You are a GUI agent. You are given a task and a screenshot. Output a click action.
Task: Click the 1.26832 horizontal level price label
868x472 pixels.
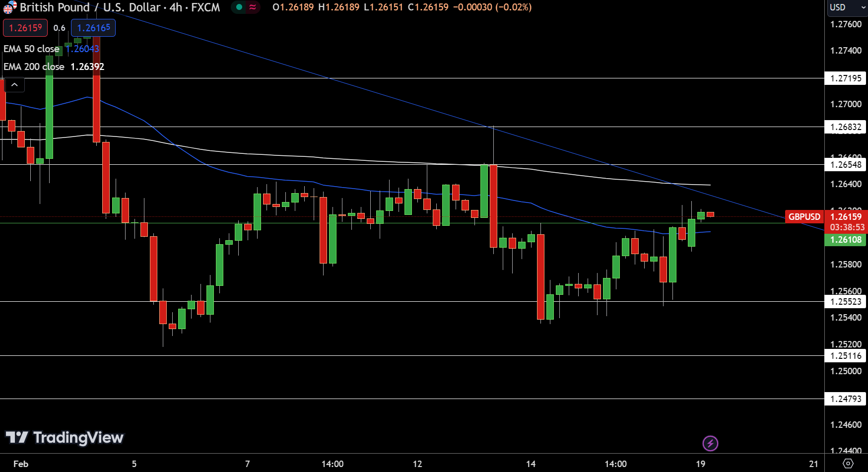[x=846, y=127]
